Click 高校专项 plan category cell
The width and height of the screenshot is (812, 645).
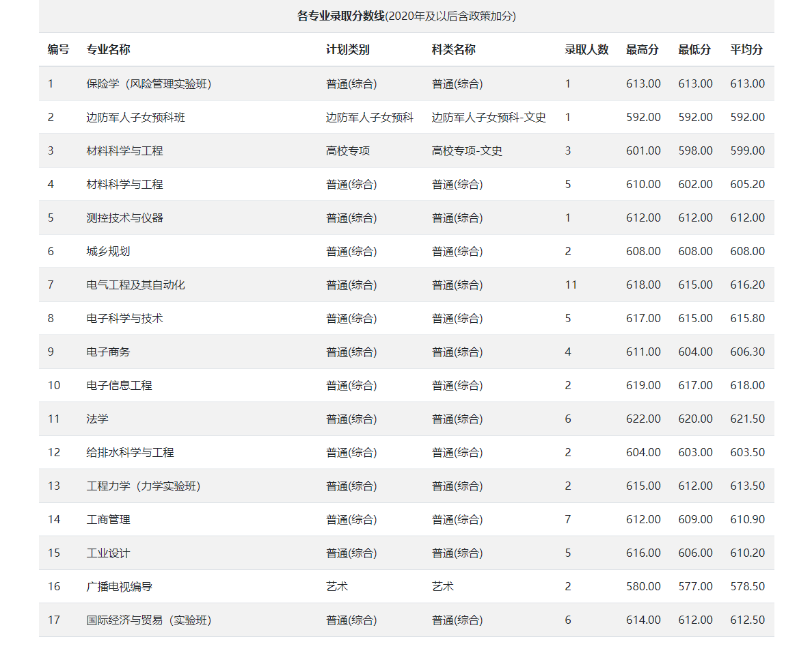pos(347,150)
